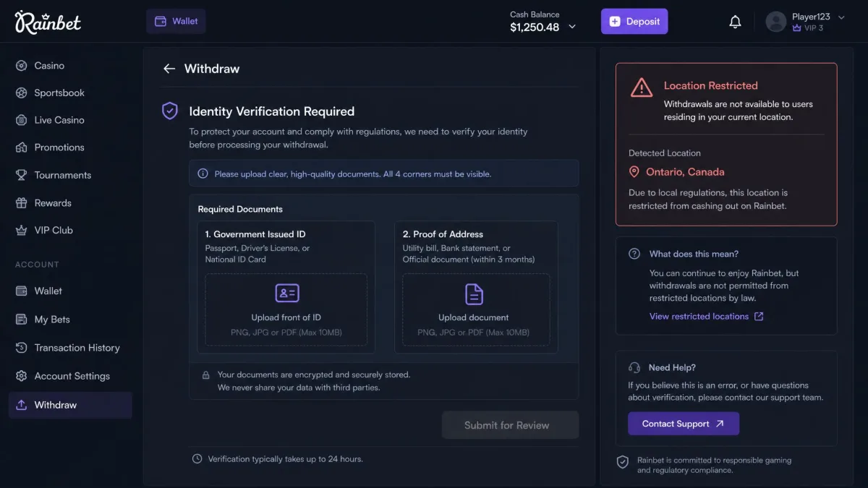Click the responsible gaming shield icon

[622, 461]
